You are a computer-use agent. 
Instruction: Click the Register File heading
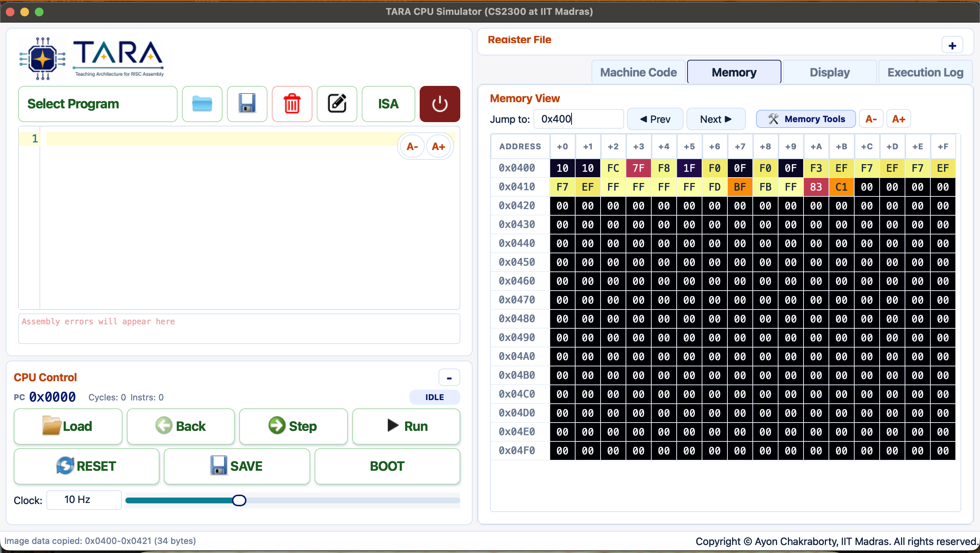(519, 39)
